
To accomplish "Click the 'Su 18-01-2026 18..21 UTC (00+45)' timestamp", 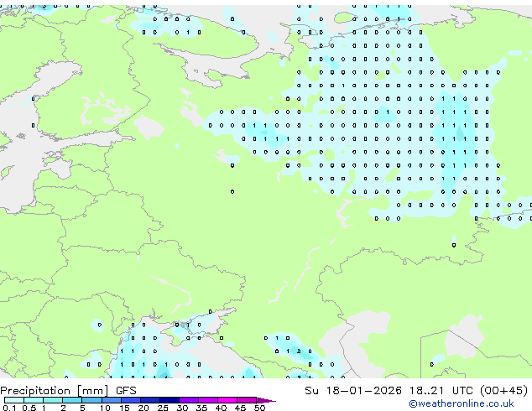I will pyautogui.click(x=416, y=391).
